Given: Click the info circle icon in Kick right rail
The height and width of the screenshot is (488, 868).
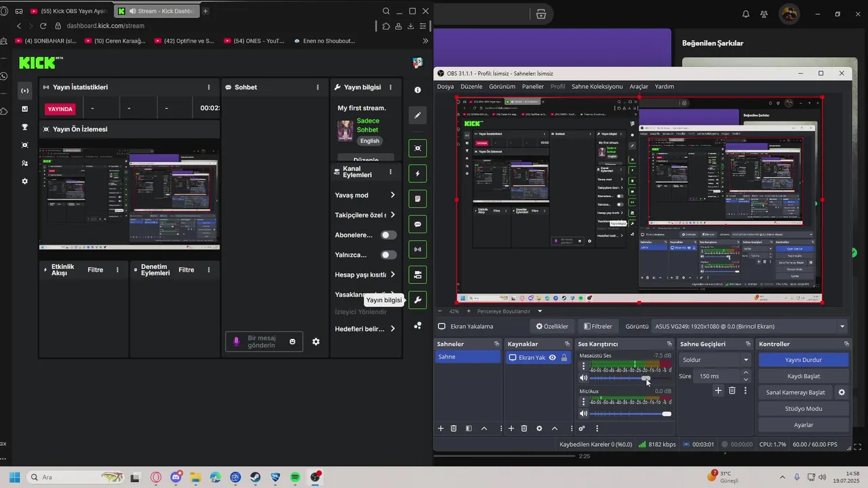Looking at the screenshot, I should pyautogui.click(x=418, y=89).
